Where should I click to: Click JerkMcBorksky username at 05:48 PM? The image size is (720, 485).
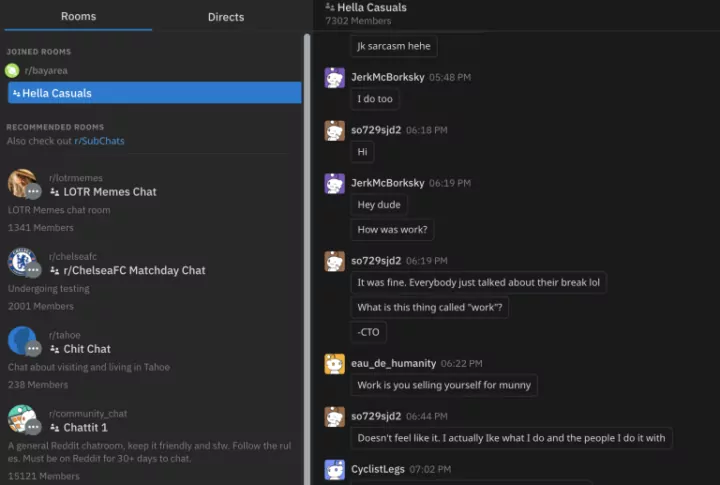click(x=388, y=77)
